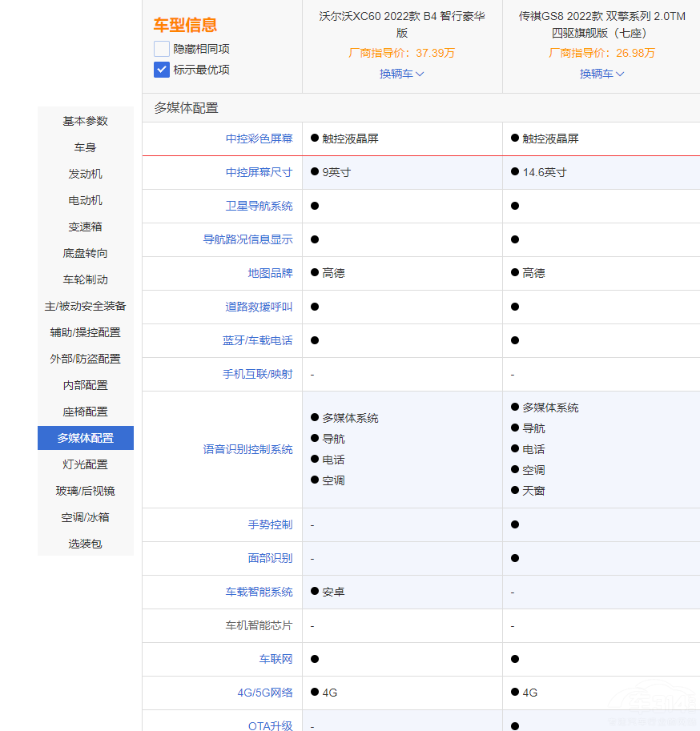
Task: Click the 中控彩色屏幕 row label link
Action: pos(259,138)
